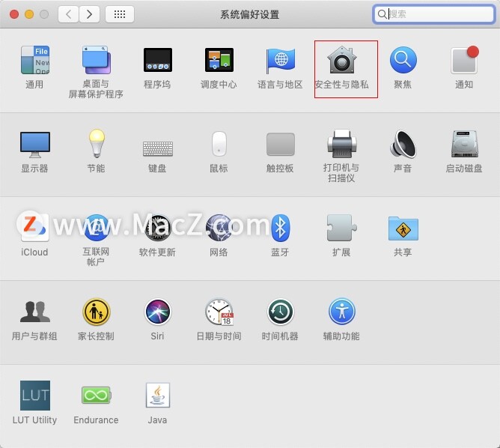This screenshot has height=448, width=500.
Task: Open Siri preferences
Action: (x=157, y=312)
